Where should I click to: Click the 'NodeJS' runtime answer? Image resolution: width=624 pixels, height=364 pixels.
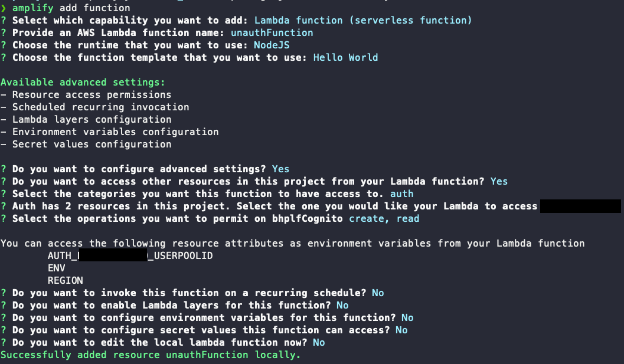(272, 45)
